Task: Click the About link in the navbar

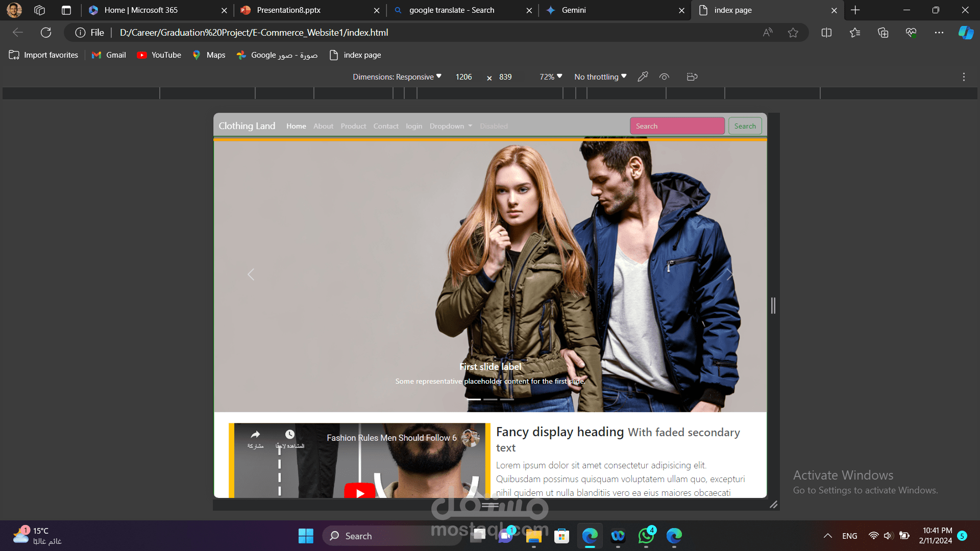Action: pos(323,126)
